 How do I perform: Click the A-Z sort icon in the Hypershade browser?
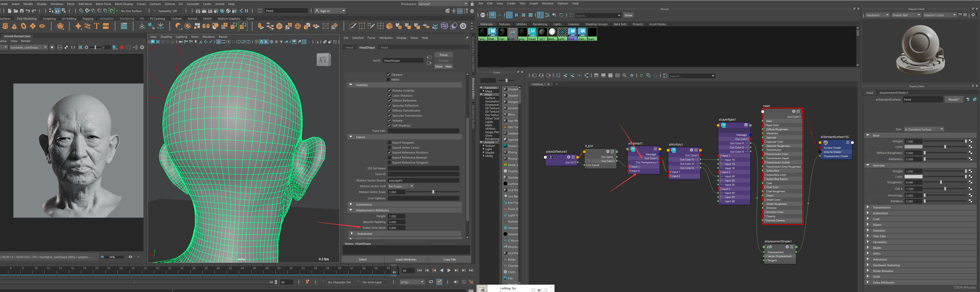[540, 15]
